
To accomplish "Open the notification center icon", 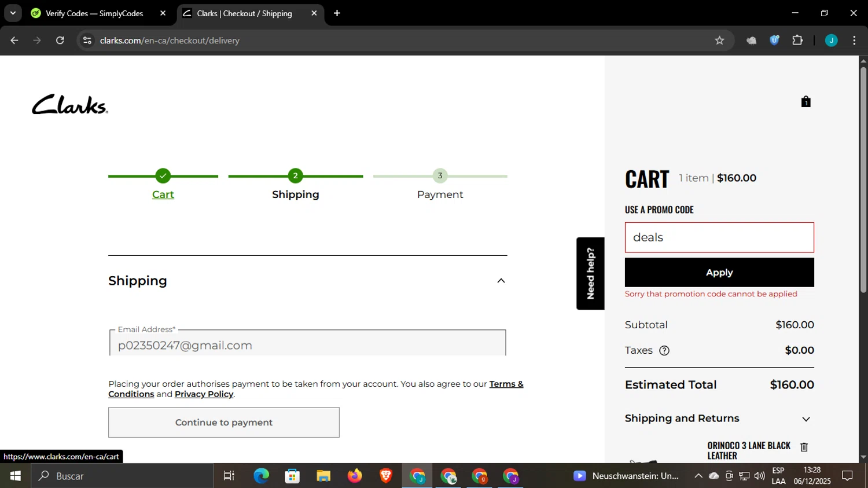I will pyautogui.click(x=847, y=476).
